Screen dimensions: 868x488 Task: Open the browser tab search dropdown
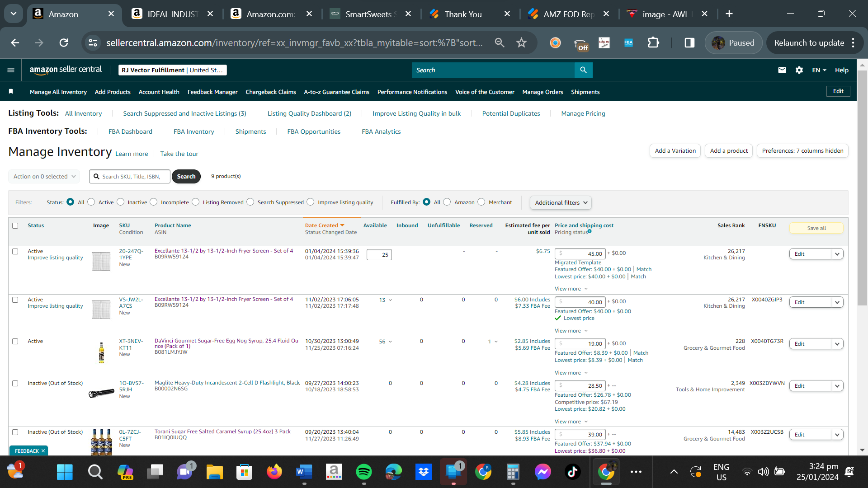14,14
